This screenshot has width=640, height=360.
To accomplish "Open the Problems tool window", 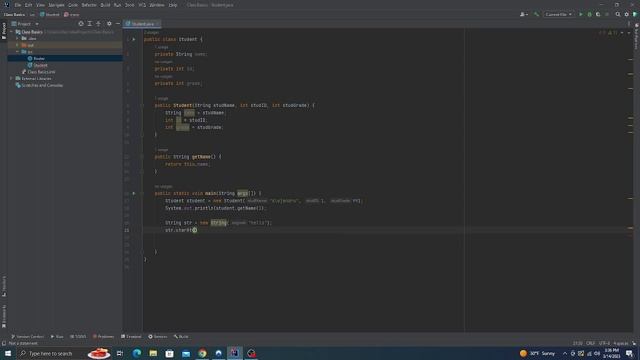I will [x=103, y=336].
